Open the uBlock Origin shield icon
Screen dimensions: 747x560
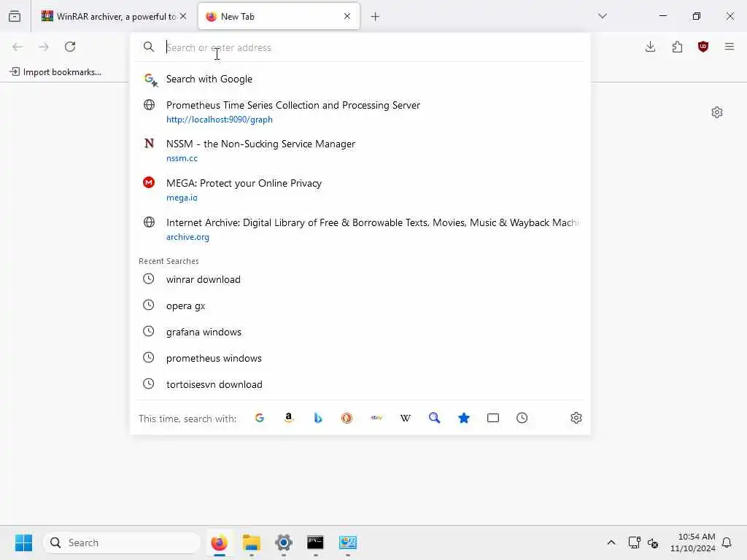pyautogui.click(x=703, y=47)
